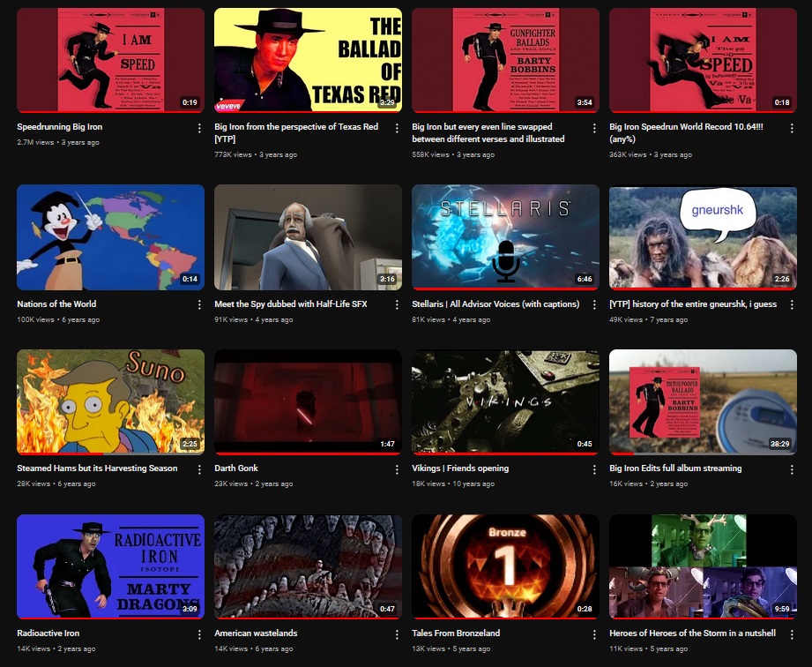Open more options for American wastelands
This screenshot has width=812, height=667.
[x=397, y=634]
